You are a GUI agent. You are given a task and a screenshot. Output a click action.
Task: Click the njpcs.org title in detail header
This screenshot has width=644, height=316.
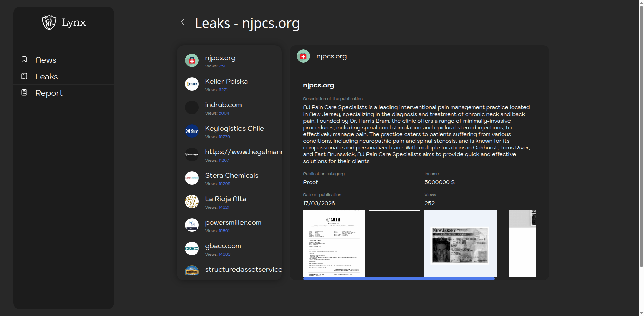pyautogui.click(x=332, y=56)
